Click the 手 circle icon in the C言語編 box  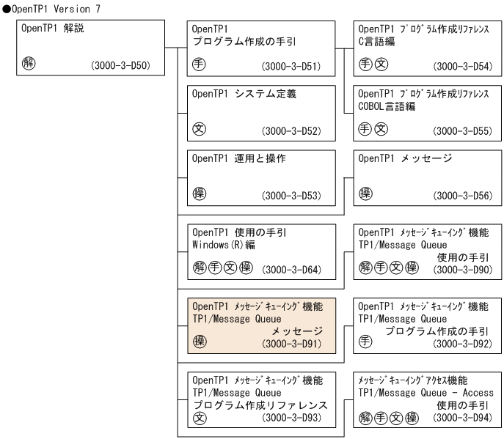pos(365,64)
